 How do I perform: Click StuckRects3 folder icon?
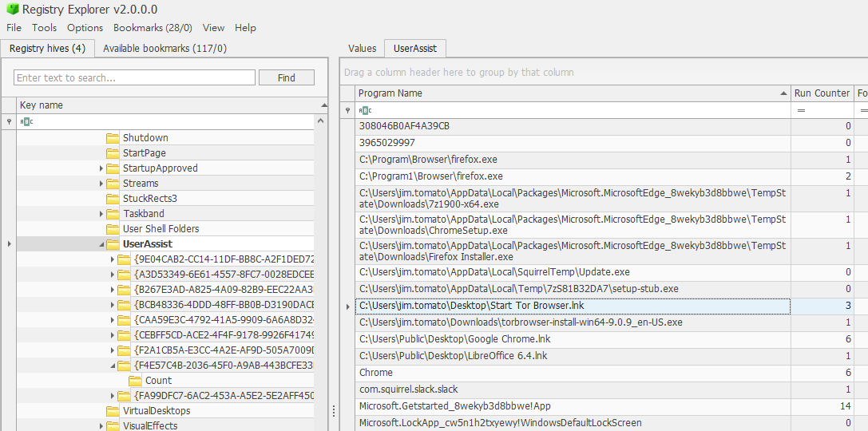(113, 198)
